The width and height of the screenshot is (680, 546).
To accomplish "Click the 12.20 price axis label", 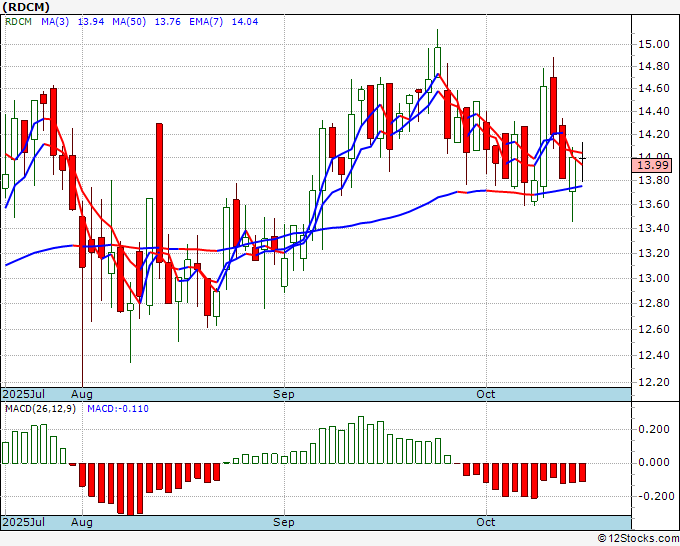I will 654,383.
